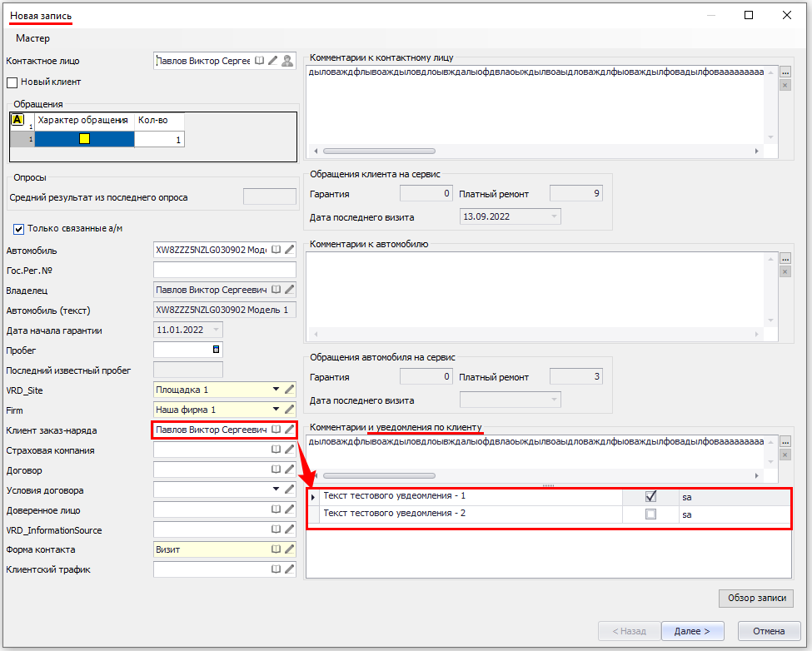Open calculator icon in Пробег field
This screenshot has width=812, height=651.
click(x=217, y=350)
